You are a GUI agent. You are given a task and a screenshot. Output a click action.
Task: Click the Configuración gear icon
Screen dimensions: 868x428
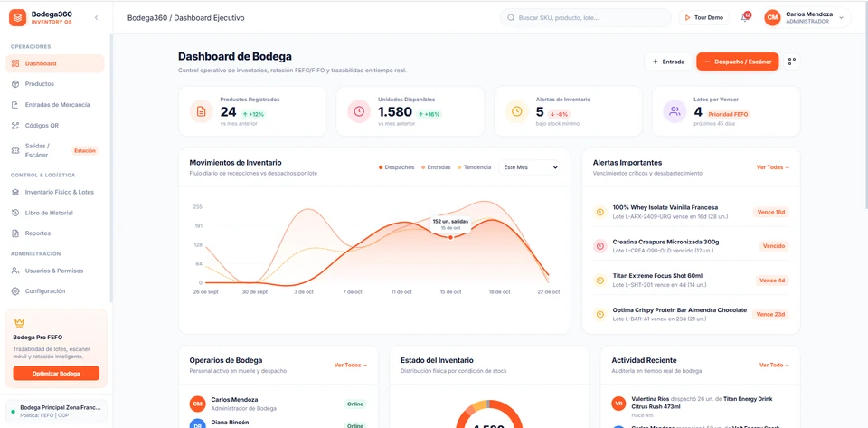pyautogui.click(x=15, y=291)
